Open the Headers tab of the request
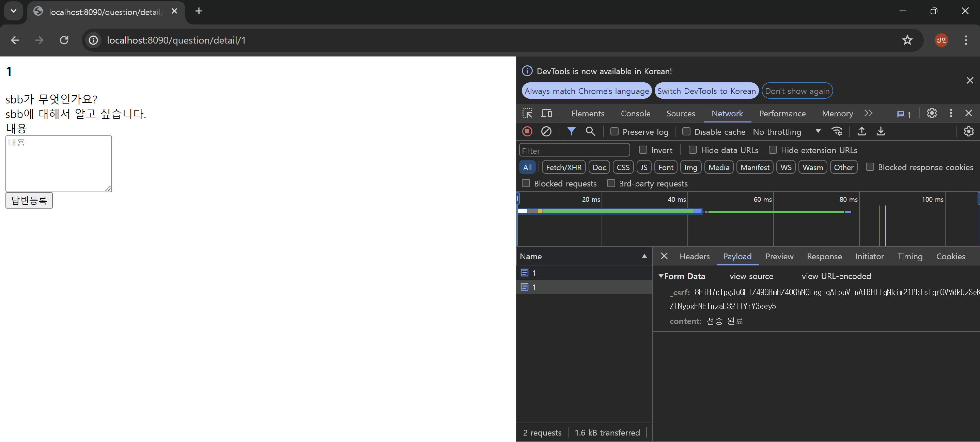Viewport: 980px width, 442px height. click(694, 257)
